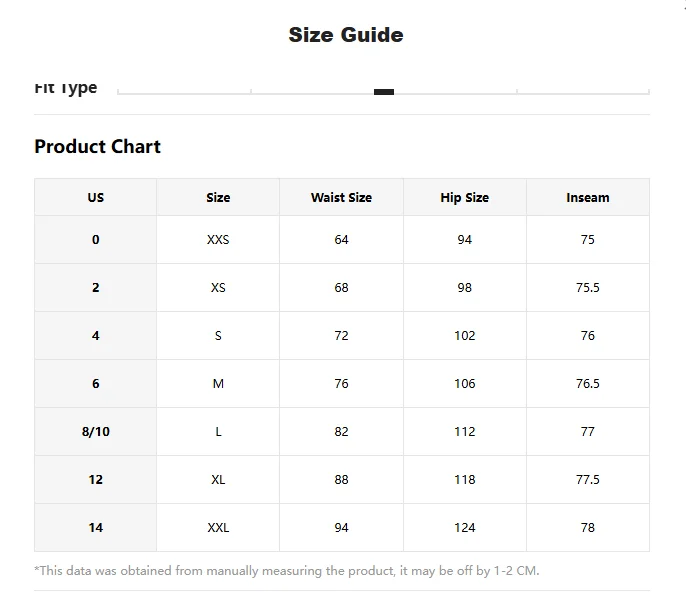This screenshot has height=604, width=686.
Task: Click the Hip Size column header
Action: (x=465, y=197)
